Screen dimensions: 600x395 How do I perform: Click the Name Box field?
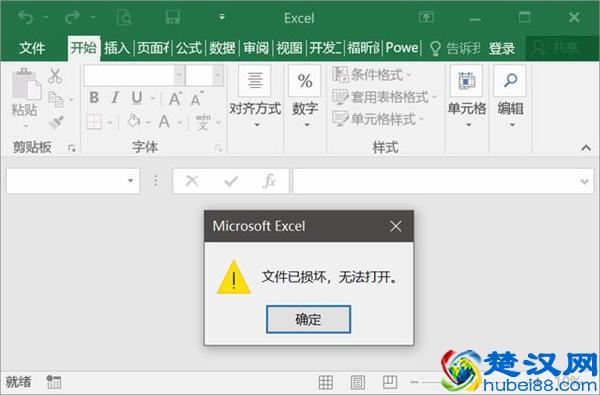pos(73,181)
